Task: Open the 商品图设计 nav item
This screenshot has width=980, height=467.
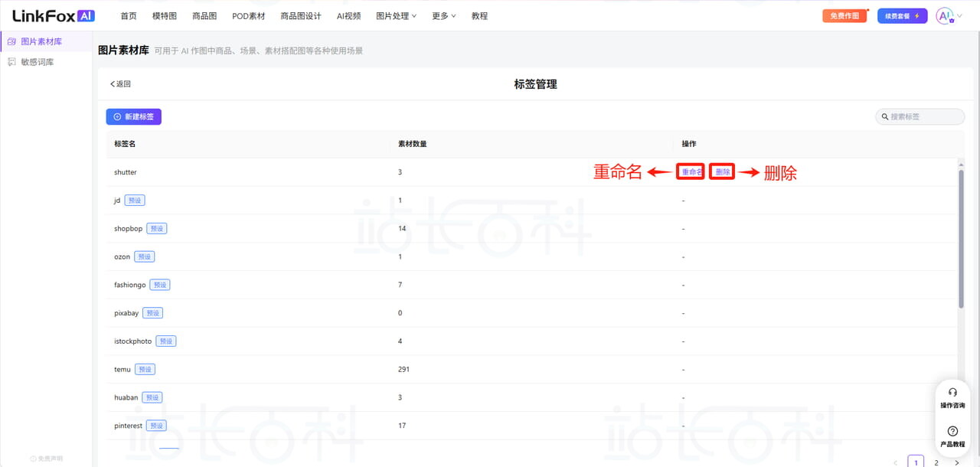Action: click(x=301, y=16)
